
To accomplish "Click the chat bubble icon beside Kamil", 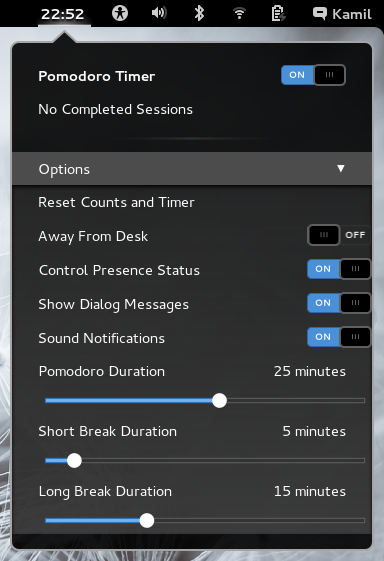I will [320, 14].
